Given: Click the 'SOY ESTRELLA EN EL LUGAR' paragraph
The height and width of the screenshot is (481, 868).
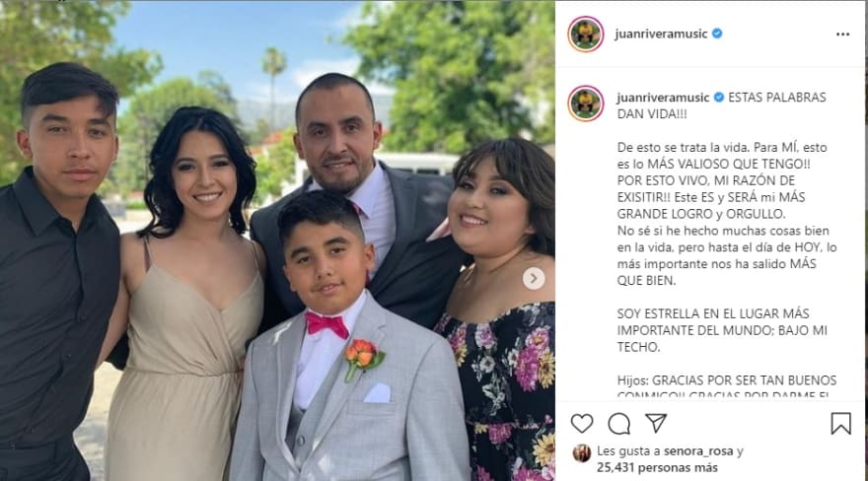Looking at the screenshot, I should (x=722, y=330).
